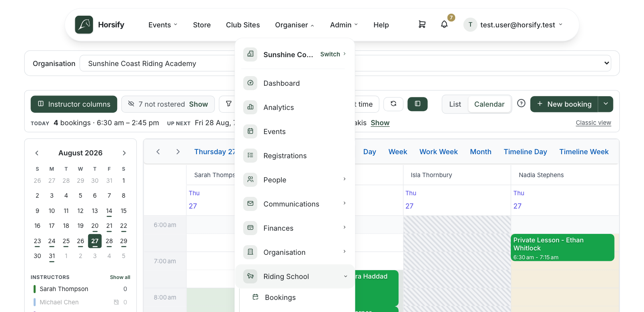Switch scheduler to Day view
Image resolution: width=644 pixels, height=312 pixels.
[x=369, y=152]
